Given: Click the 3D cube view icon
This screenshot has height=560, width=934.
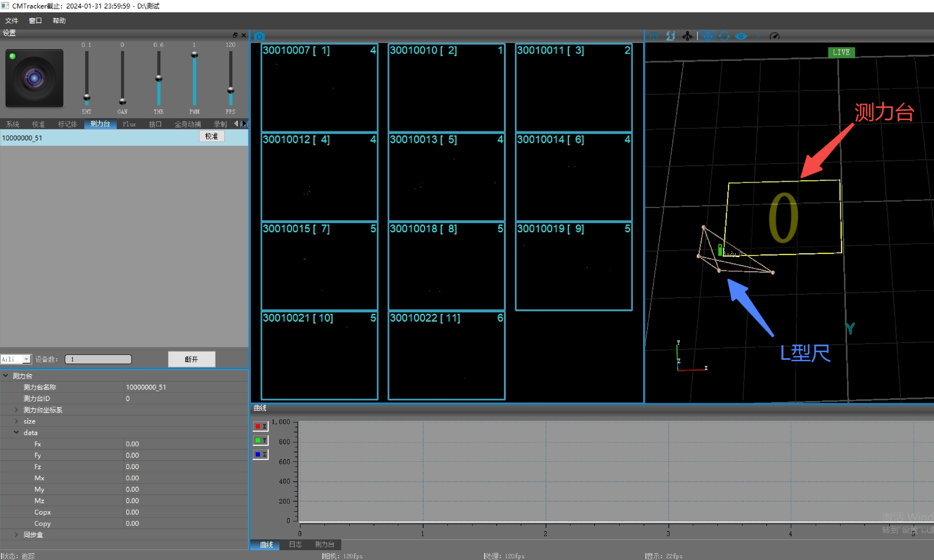Looking at the screenshot, I should click(654, 36).
